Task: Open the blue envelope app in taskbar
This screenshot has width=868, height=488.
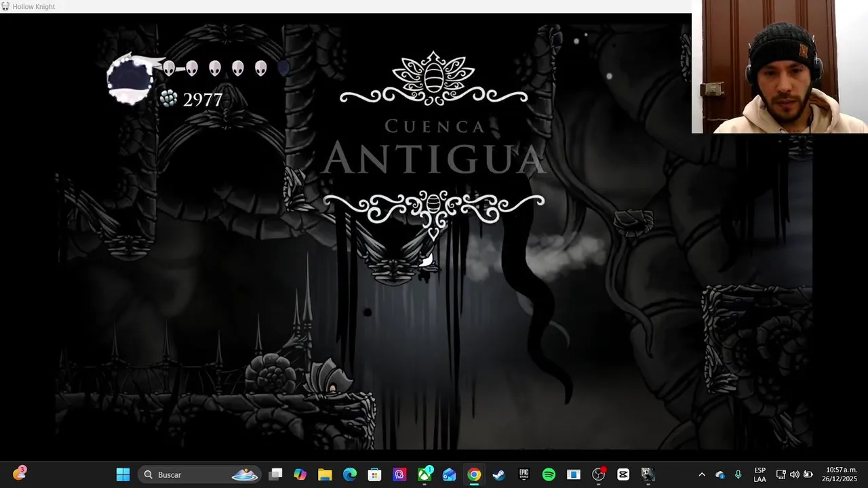Action: tap(449, 474)
